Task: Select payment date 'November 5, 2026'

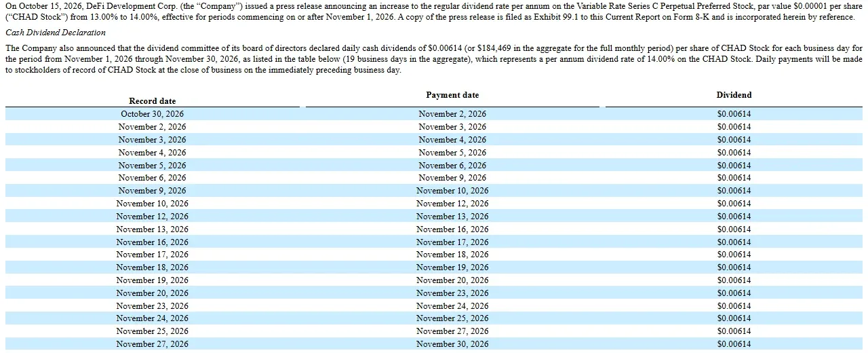Action: click(452, 153)
